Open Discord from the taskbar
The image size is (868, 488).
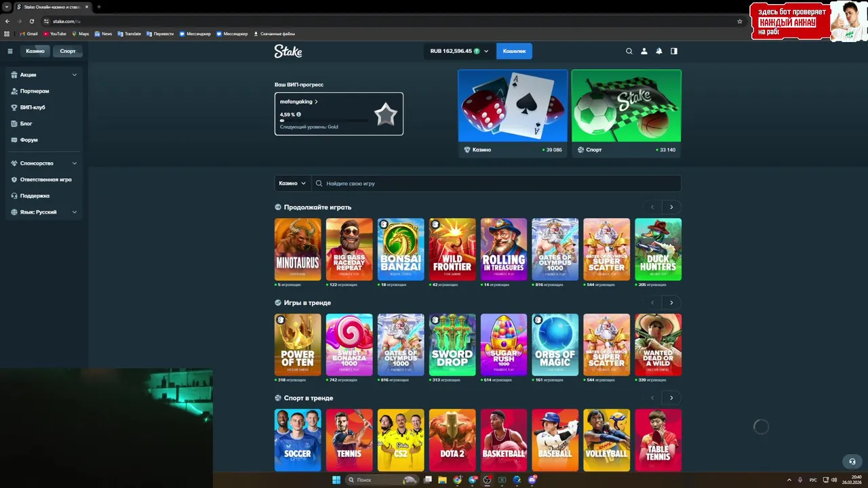[x=532, y=480]
